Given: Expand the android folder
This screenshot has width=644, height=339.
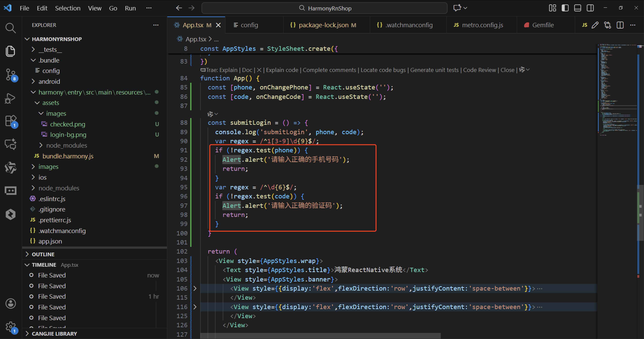Looking at the screenshot, I should [49, 82].
